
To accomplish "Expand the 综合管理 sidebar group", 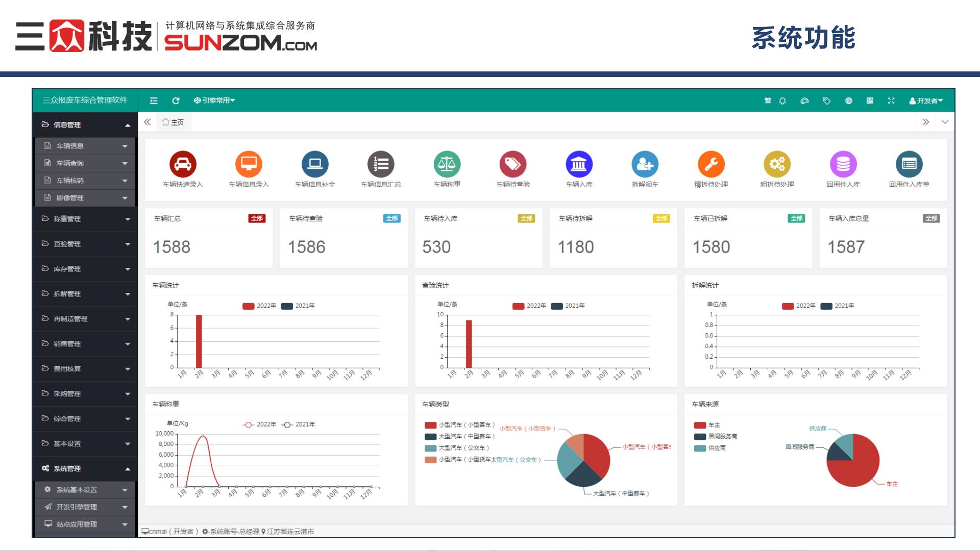I will (85, 419).
